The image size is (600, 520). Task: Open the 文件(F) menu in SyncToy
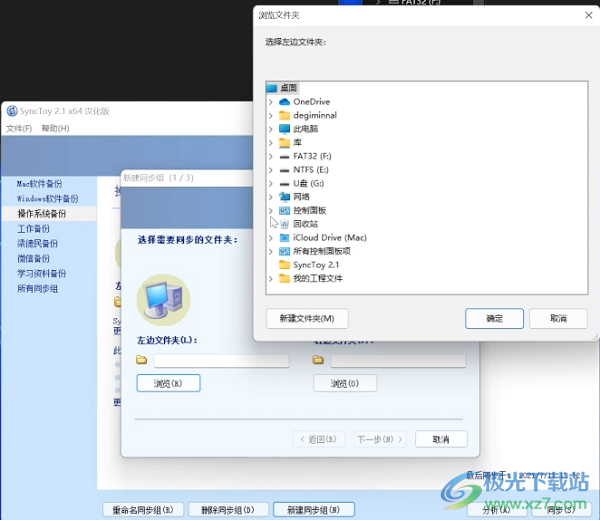(19, 129)
